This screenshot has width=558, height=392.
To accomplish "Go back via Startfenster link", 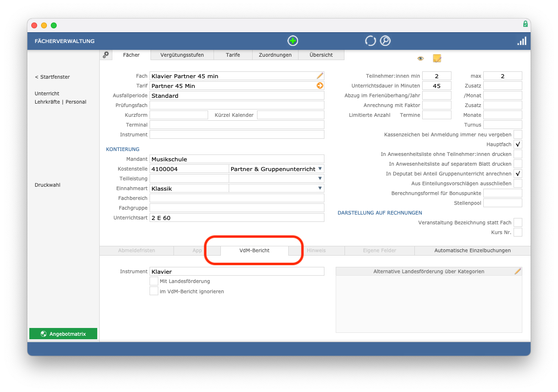I will click(x=52, y=77).
